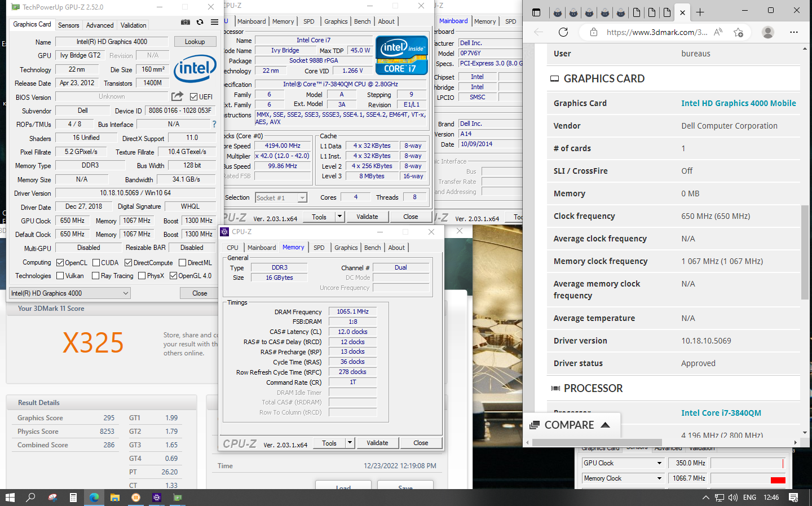
Task: Open Edge tab actions menu icon
Action: (536, 12)
